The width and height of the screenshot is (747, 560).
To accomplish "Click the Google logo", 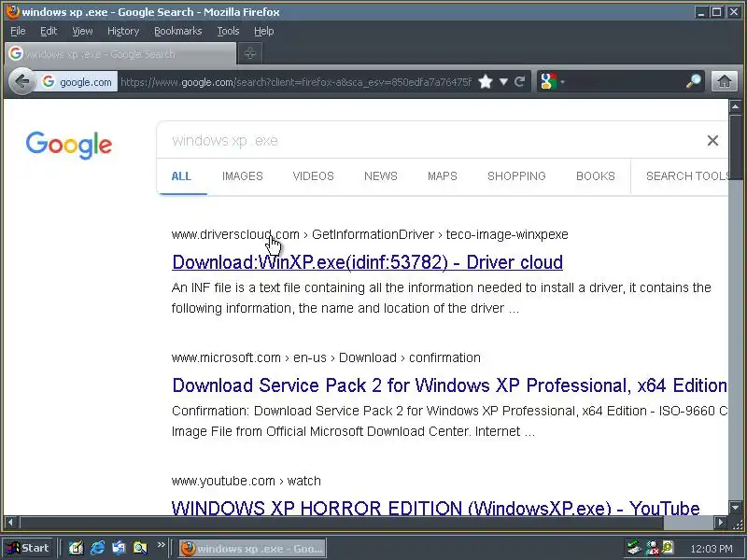I will click(69, 145).
